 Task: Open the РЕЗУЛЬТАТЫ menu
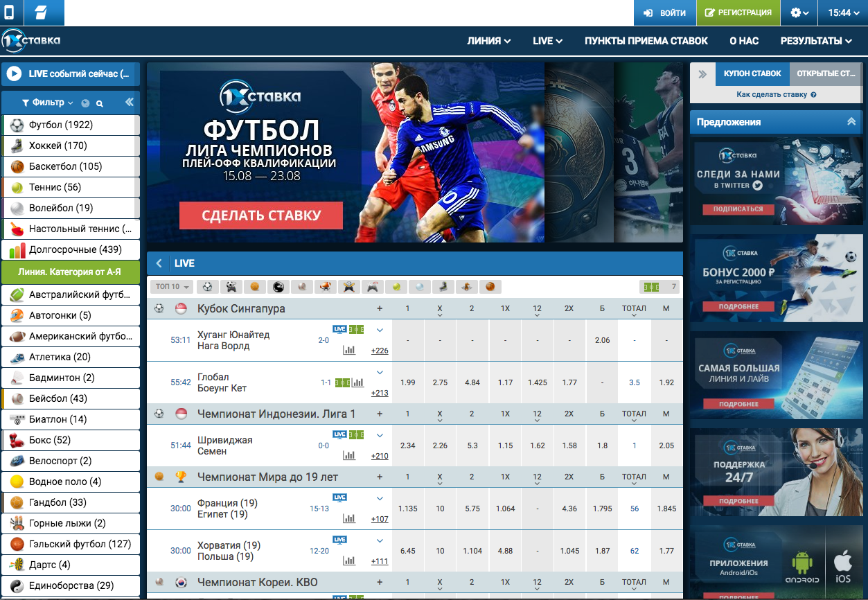pos(816,41)
